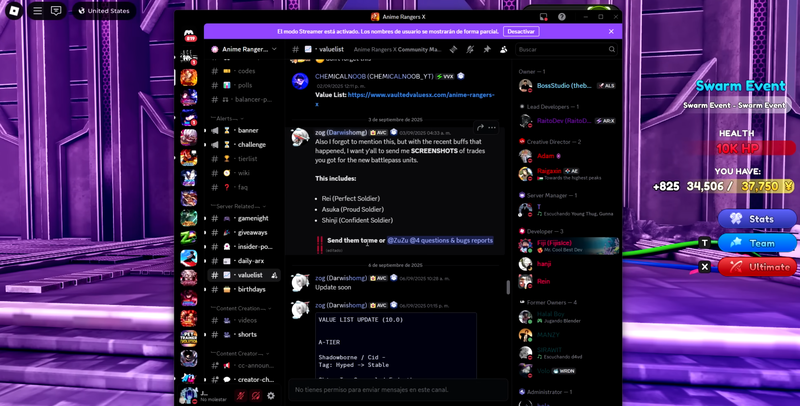Open the birthdays channel
The width and height of the screenshot is (800, 406).
(244, 289)
